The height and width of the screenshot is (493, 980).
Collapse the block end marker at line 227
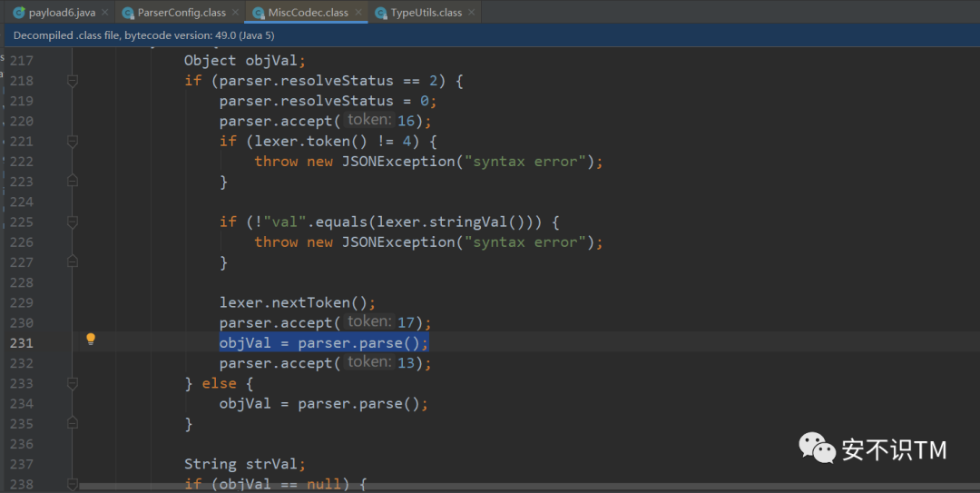[73, 262]
